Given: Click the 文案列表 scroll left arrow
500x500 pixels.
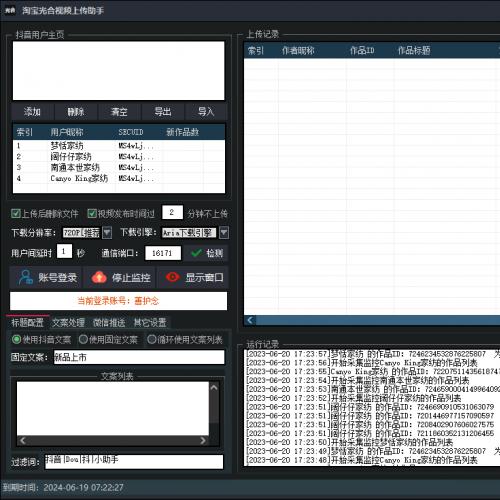Looking at the screenshot, I should (x=23, y=441).
